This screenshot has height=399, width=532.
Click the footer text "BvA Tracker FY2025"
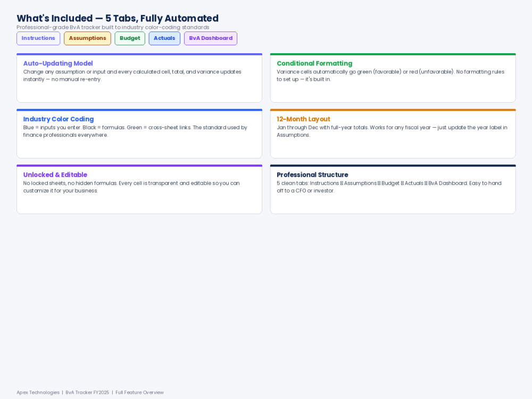[87, 393]
